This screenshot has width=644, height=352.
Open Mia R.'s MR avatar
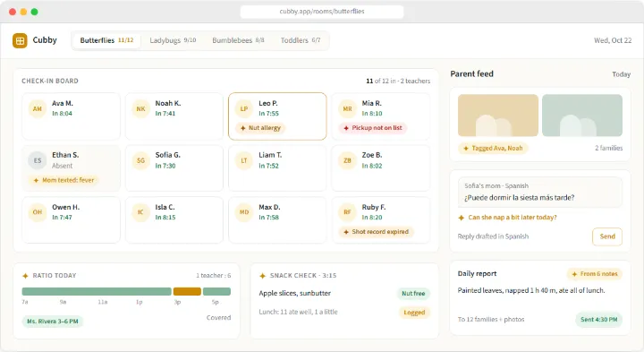click(347, 109)
